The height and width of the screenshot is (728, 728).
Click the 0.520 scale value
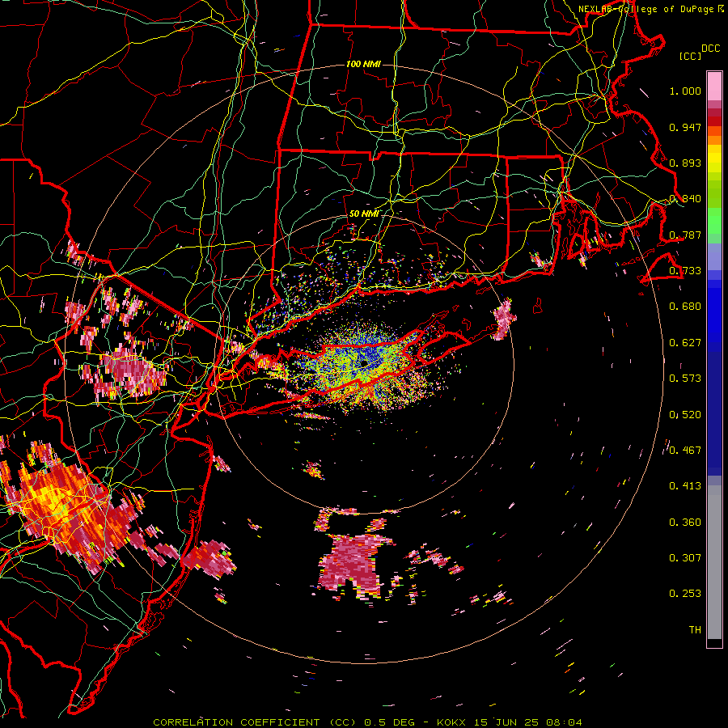click(x=685, y=414)
